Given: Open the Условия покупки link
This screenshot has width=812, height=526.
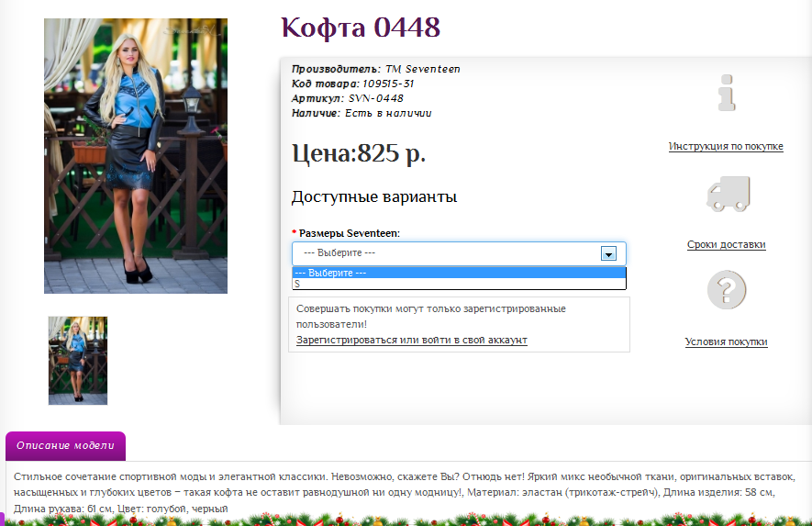Looking at the screenshot, I should (726, 341).
